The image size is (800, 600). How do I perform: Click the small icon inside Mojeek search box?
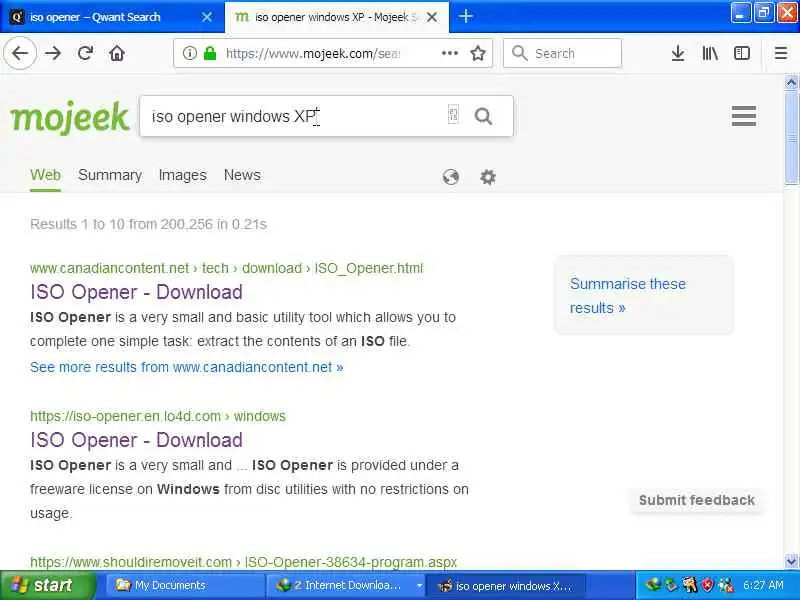click(x=453, y=114)
